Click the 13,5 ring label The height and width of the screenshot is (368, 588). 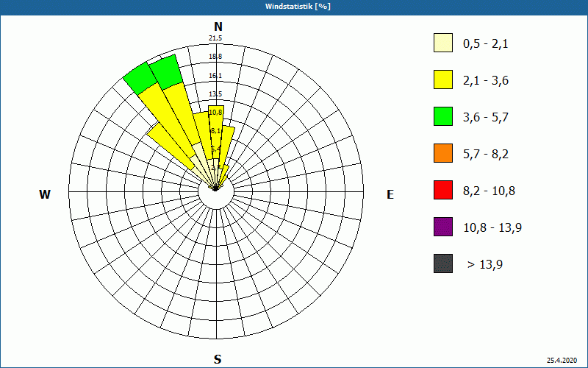(x=215, y=94)
